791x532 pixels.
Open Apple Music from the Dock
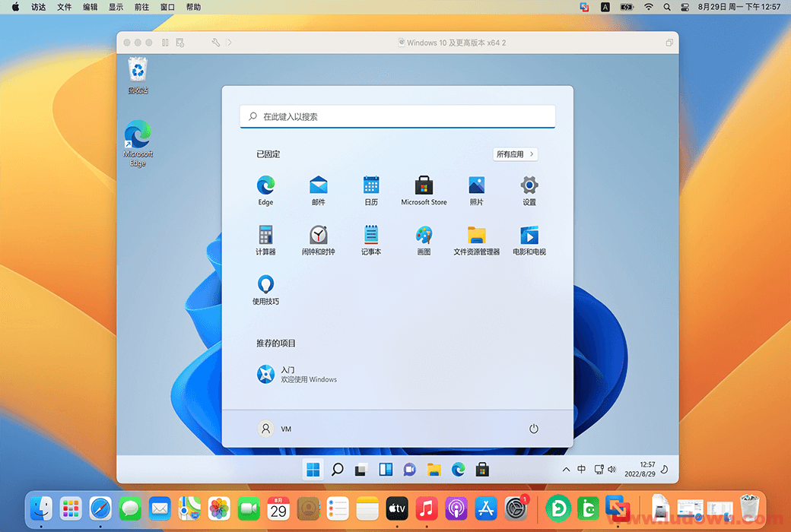coord(427,508)
